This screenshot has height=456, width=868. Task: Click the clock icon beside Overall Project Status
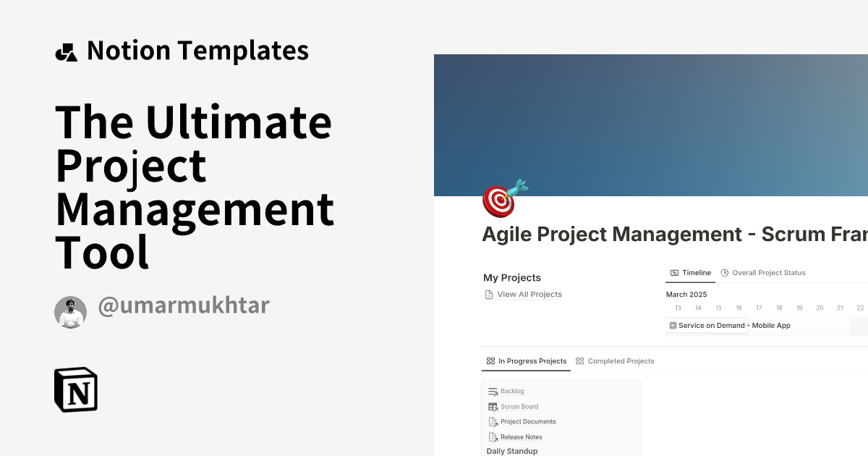pos(726,273)
